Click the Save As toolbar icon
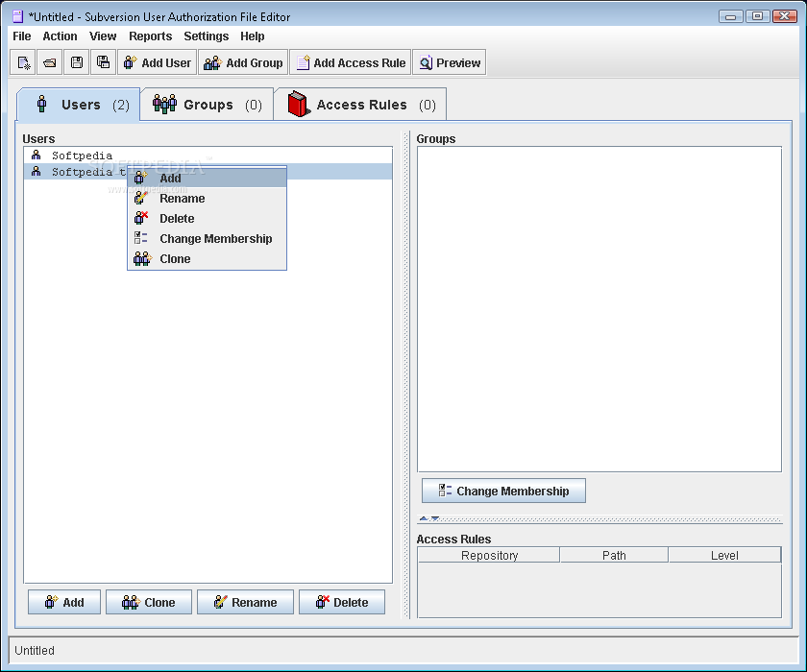This screenshot has width=807, height=672. point(104,62)
